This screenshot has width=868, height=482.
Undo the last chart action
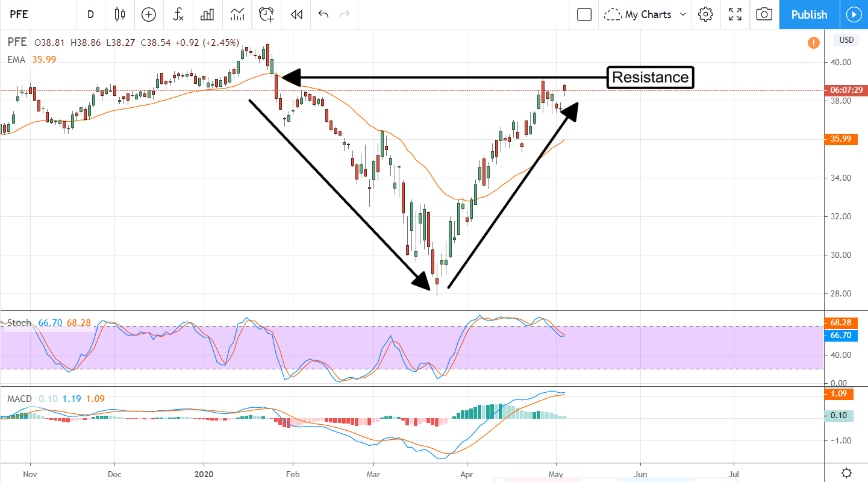[323, 14]
